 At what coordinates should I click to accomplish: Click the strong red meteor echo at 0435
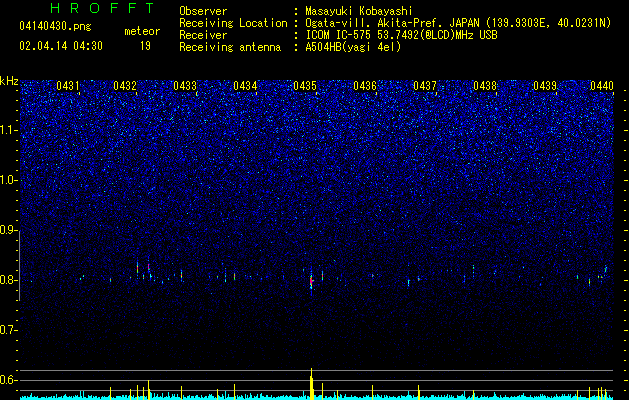(x=311, y=280)
